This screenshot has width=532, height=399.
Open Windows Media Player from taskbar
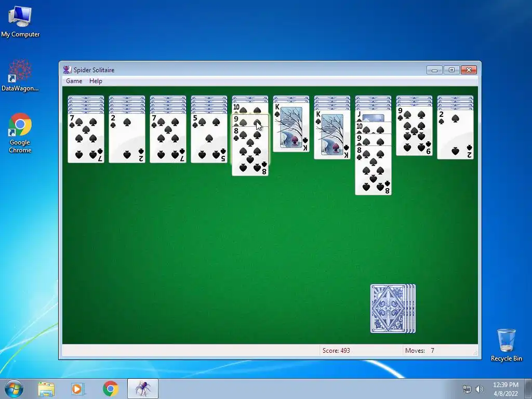[x=78, y=389]
